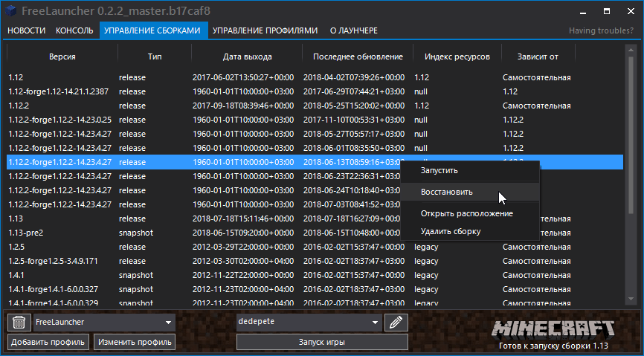Select Удалить сборку in context menu
The width and height of the screenshot is (644, 356).
tap(450, 231)
